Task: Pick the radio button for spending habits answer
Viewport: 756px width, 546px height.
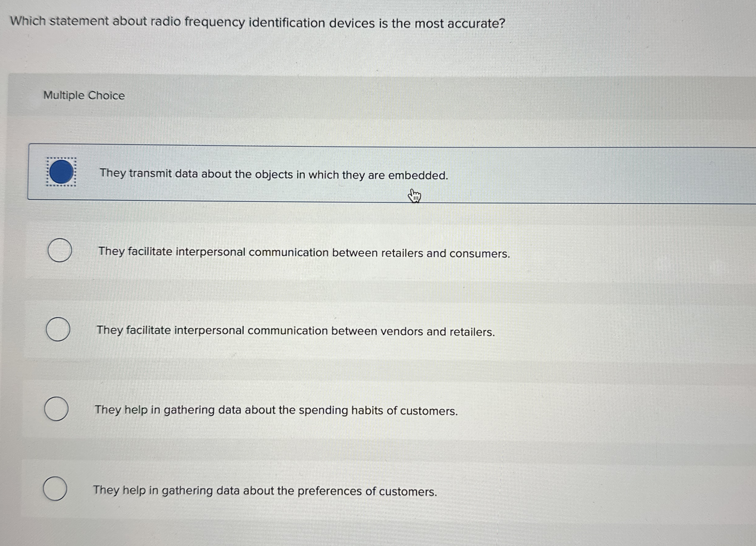Action: point(56,409)
